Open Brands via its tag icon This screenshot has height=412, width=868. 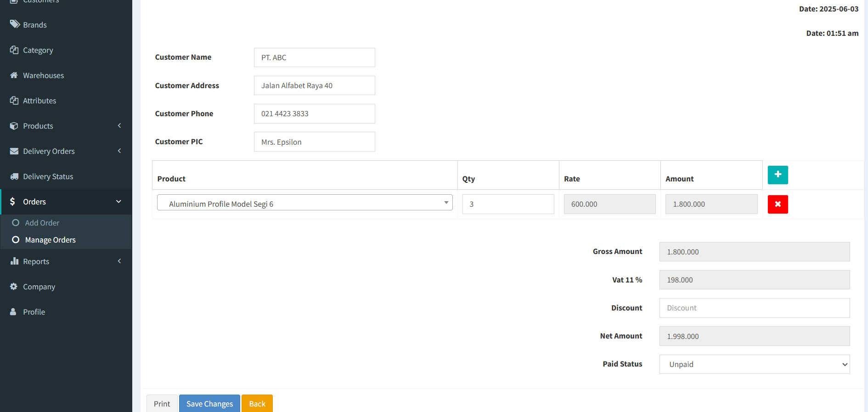coord(15,24)
